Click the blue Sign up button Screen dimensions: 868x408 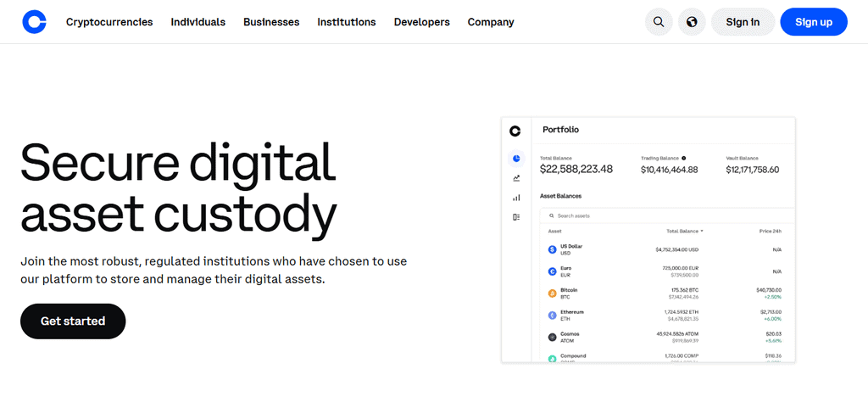pos(814,22)
